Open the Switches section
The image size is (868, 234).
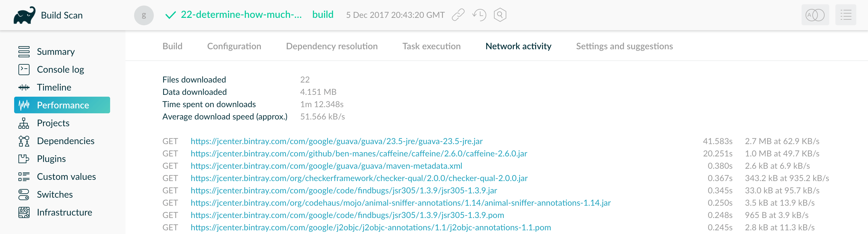coord(54,194)
